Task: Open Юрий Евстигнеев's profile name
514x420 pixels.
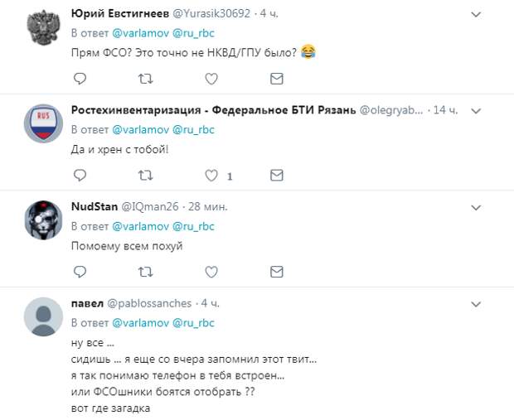Action: click(121, 14)
